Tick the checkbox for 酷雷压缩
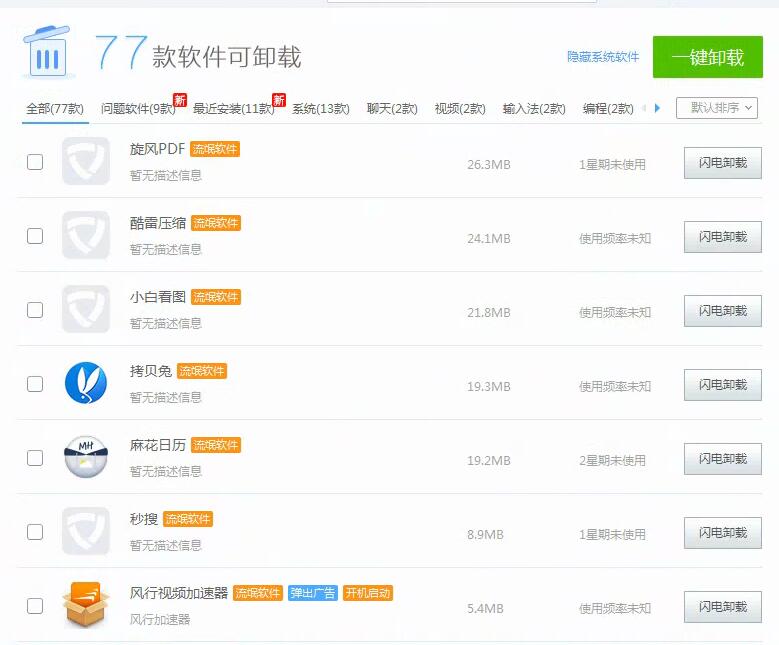The width and height of the screenshot is (779, 645). pos(35,236)
